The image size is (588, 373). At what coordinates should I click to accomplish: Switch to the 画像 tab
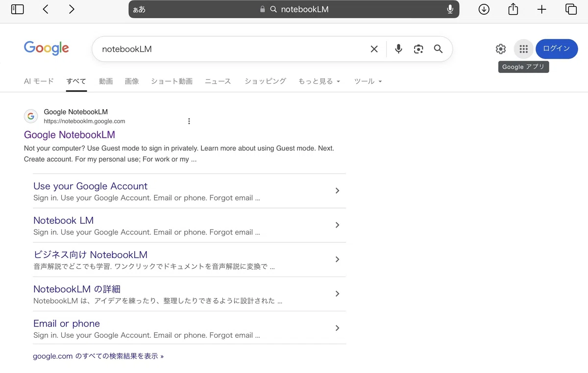click(x=132, y=81)
